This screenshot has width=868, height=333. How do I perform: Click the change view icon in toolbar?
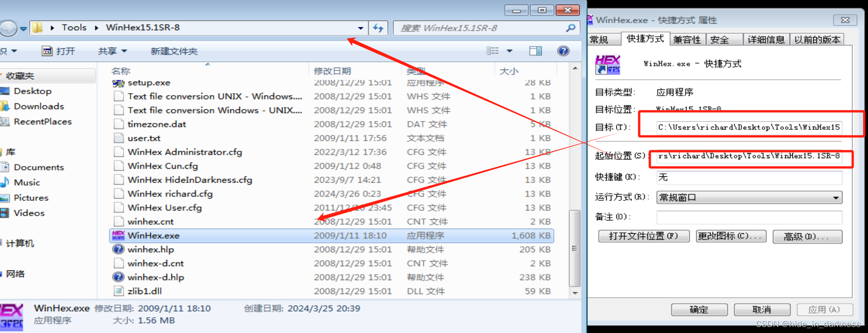(492, 51)
